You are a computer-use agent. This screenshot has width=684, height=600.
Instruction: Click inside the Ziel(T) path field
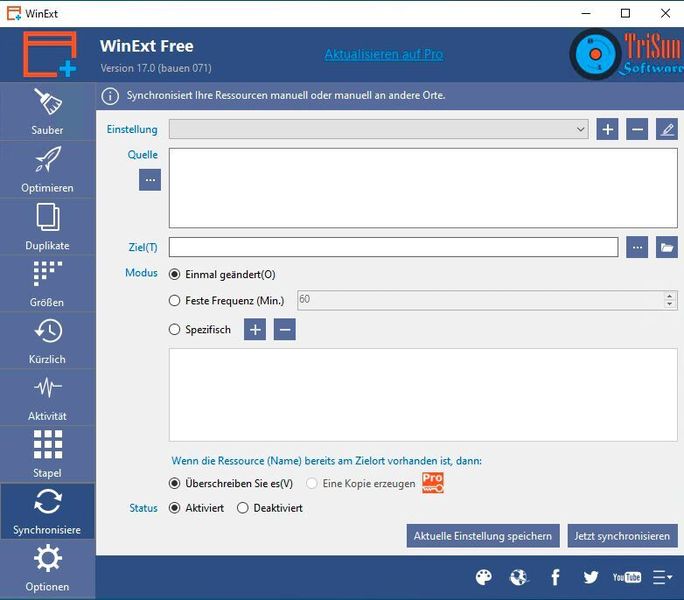(x=393, y=247)
